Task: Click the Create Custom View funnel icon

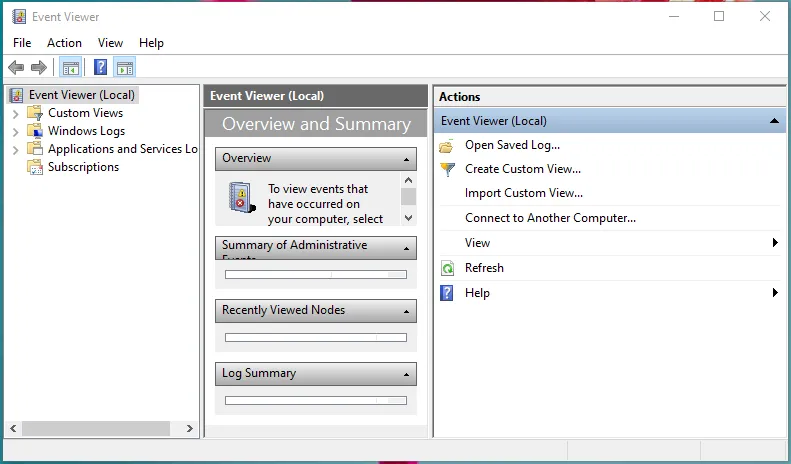Action: (447, 169)
